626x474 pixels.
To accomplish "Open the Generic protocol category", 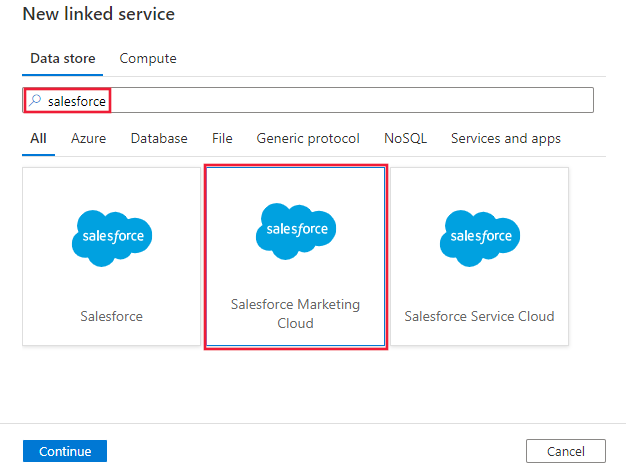I will click(308, 138).
